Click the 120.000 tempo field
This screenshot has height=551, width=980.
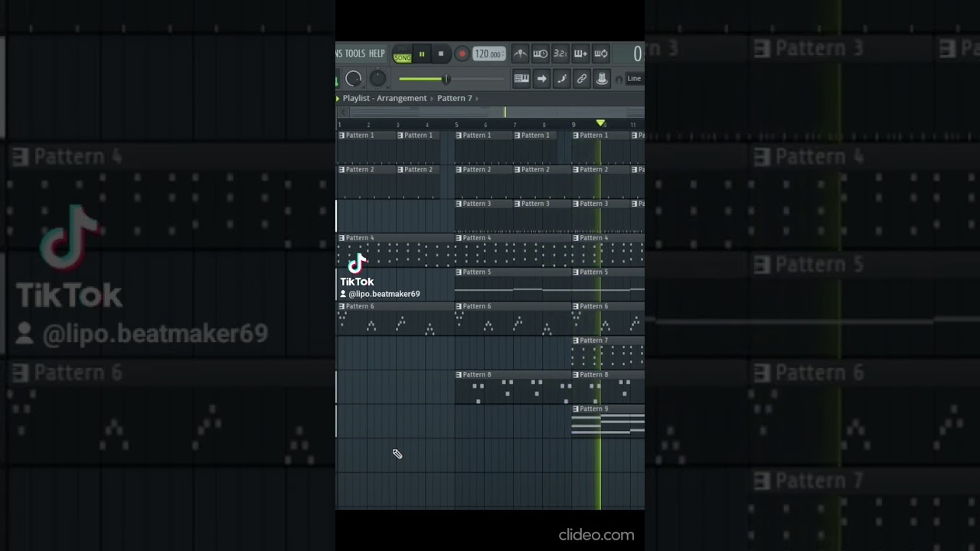click(488, 54)
